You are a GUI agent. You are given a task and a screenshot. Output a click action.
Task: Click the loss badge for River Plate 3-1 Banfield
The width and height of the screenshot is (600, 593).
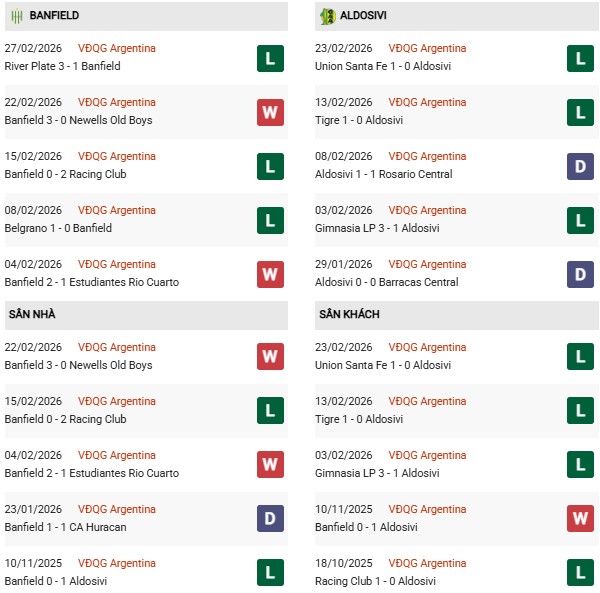(270, 58)
